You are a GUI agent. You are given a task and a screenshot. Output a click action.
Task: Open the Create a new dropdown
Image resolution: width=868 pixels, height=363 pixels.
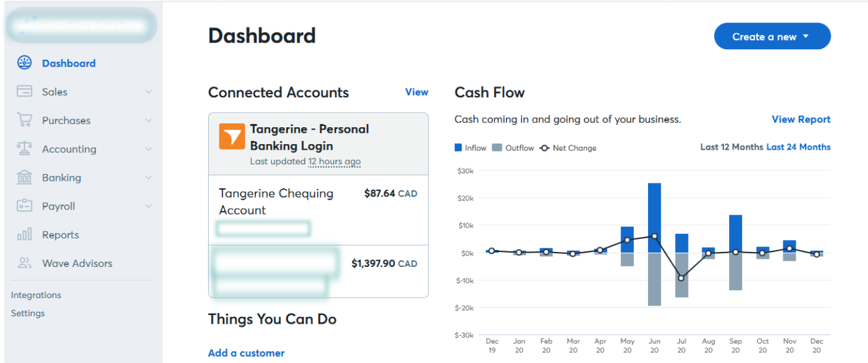(771, 36)
